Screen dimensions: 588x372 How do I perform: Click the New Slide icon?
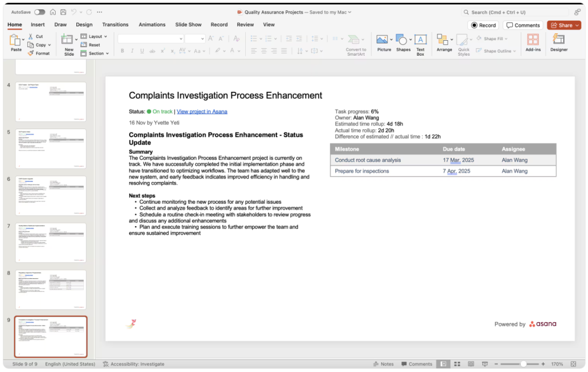[67, 40]
